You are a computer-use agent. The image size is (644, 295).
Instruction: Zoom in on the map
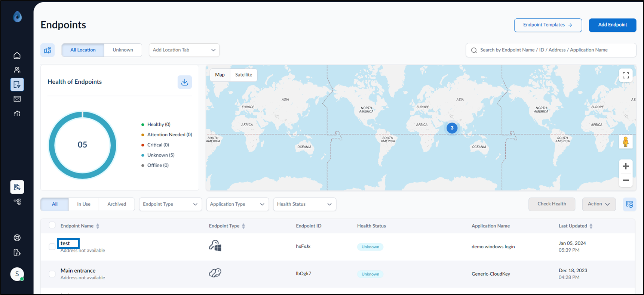tap(626, 166)
